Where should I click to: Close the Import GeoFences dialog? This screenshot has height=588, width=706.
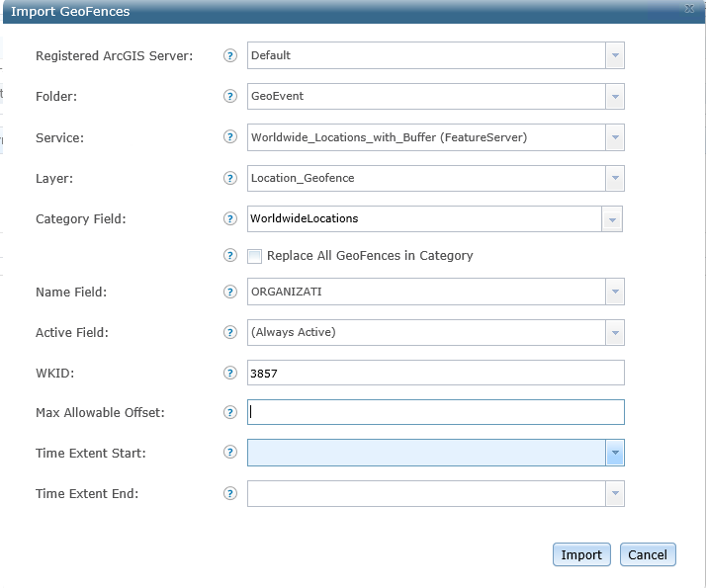pyautogui.click(x=689, y=9)
